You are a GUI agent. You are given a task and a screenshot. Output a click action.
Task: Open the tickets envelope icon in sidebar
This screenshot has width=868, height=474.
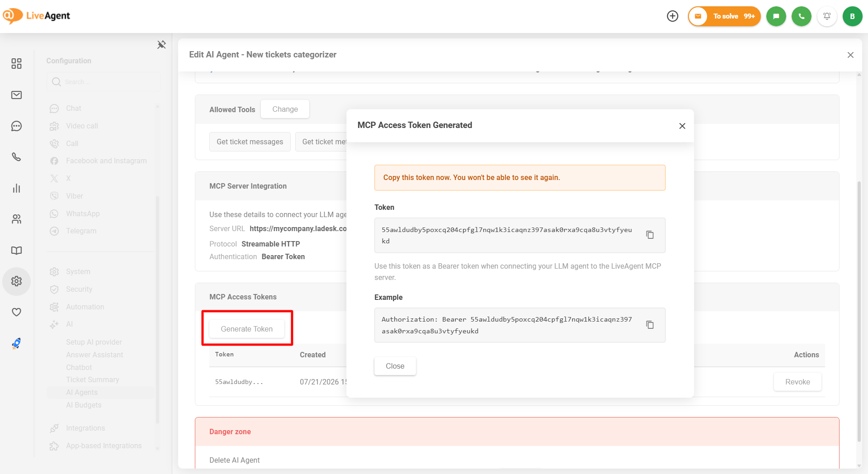pyautogui.click(x=16, y=95)
